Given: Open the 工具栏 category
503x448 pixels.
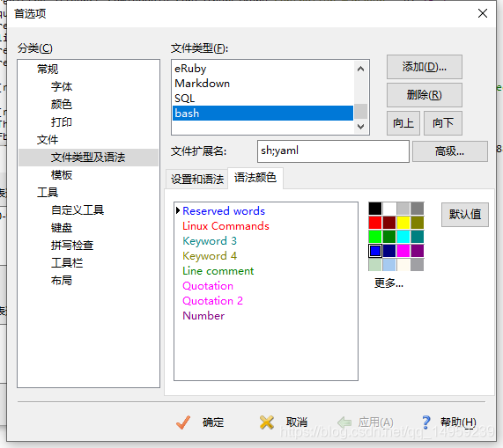Looking at the screenshot, I should click(x=67, y=263).
